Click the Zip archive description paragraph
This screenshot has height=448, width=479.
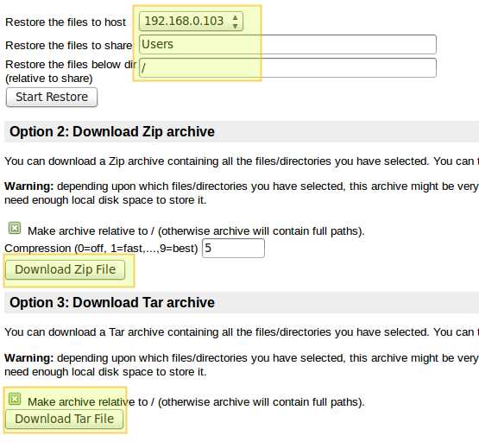242,161
